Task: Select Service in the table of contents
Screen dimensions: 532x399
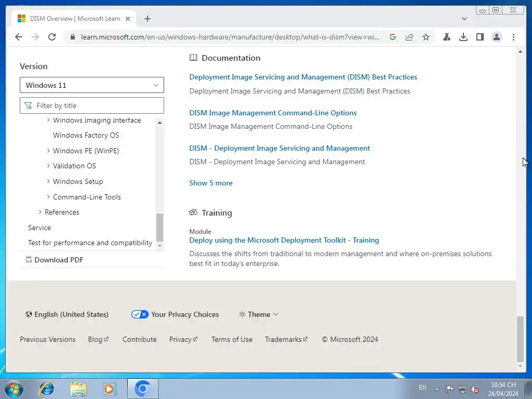Action: pos(39,228)
